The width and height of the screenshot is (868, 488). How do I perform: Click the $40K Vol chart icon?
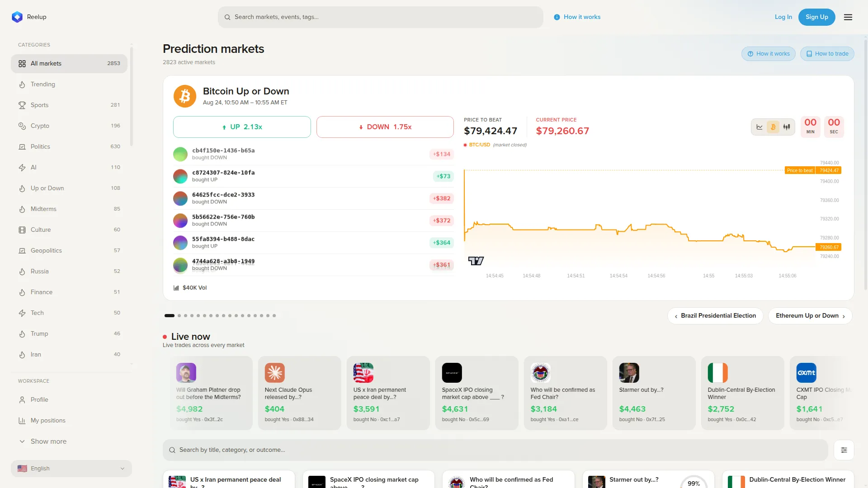point(176,288)
